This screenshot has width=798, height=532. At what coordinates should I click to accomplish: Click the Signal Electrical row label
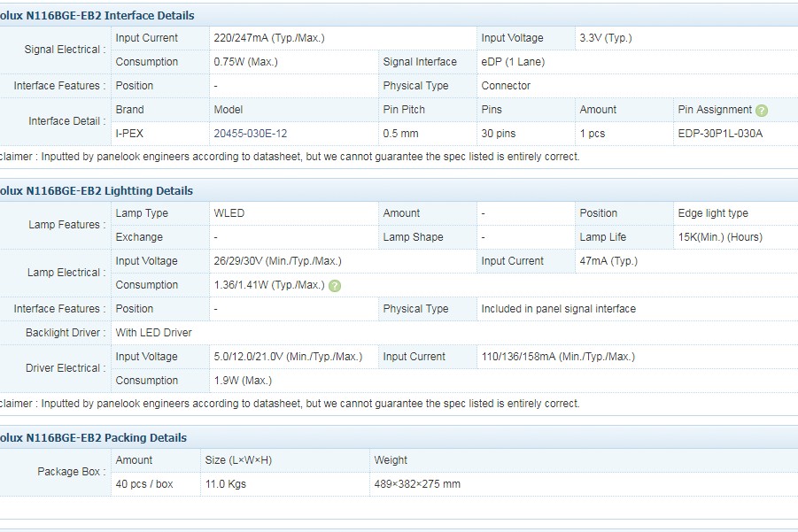[x=66, y=50]
